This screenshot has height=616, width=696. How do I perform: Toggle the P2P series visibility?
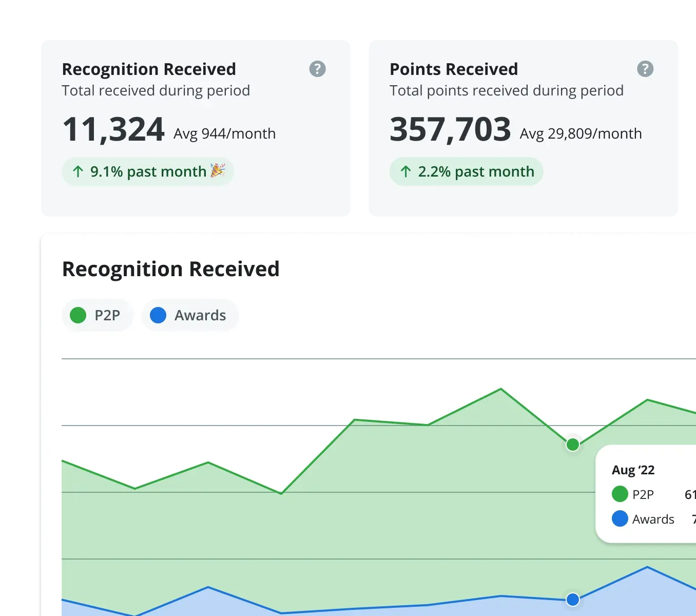pyautogui.click(x=97, y=315)
